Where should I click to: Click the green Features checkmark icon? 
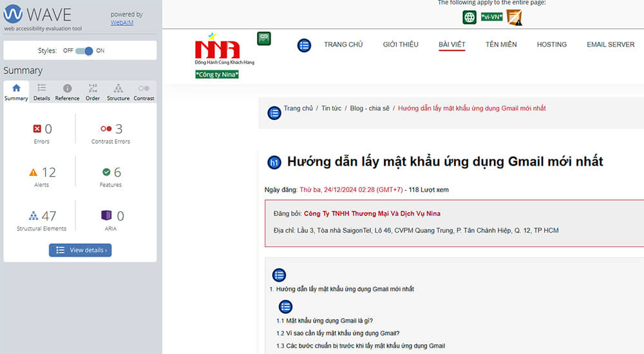106,172
